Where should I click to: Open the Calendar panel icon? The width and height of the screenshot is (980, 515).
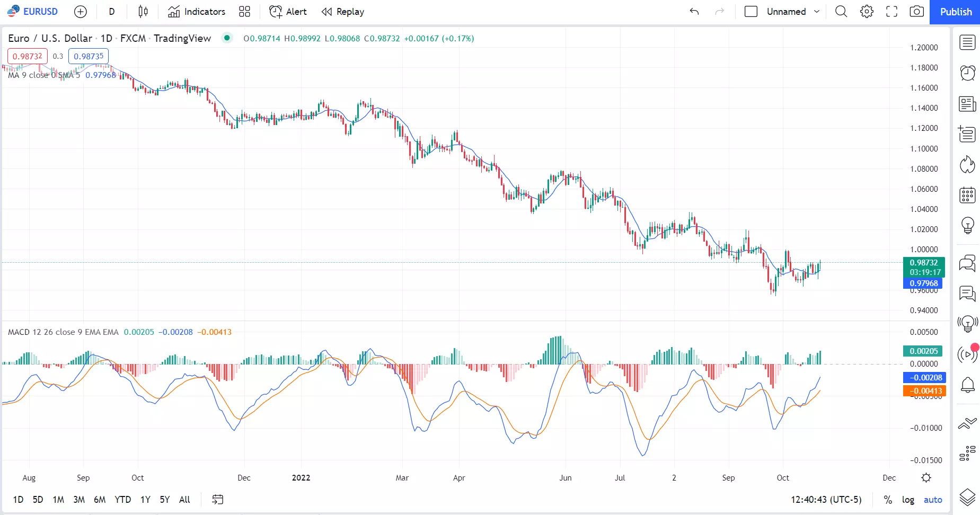tap(967, 195)
